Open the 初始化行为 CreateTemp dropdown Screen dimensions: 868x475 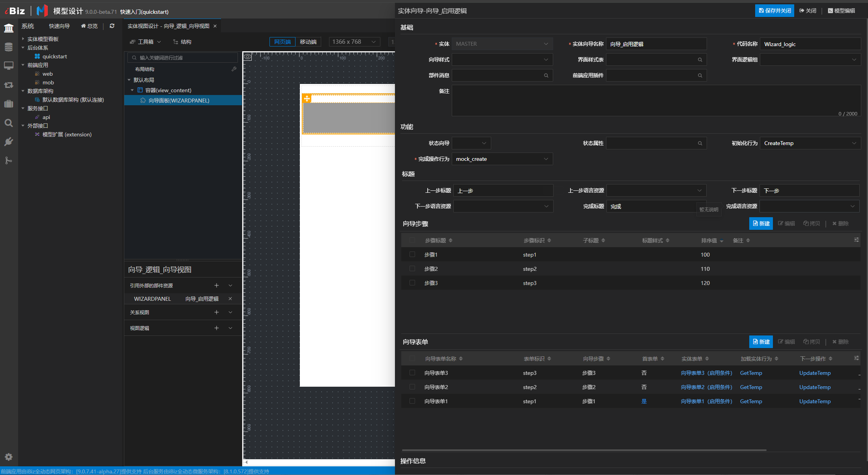[810, 143]
